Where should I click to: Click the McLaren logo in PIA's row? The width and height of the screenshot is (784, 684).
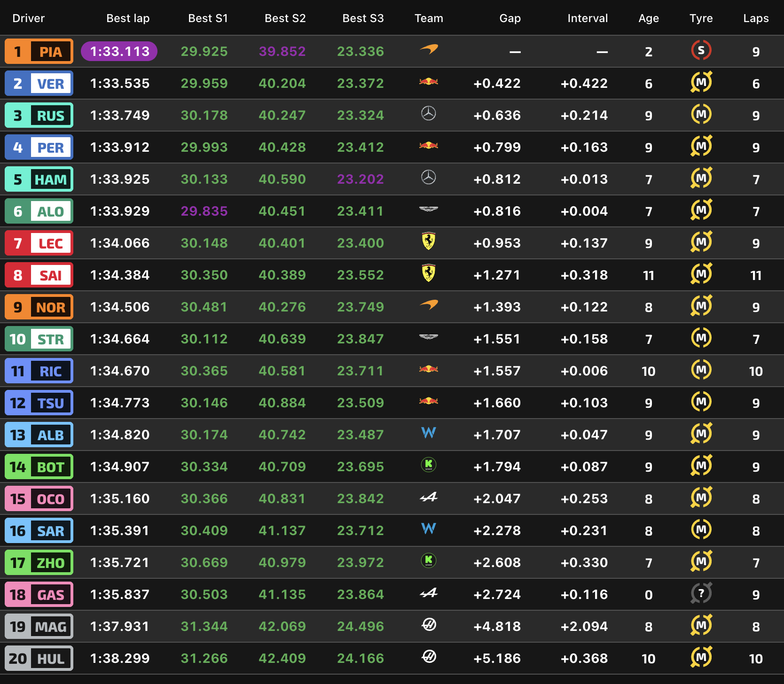[428, 49]
